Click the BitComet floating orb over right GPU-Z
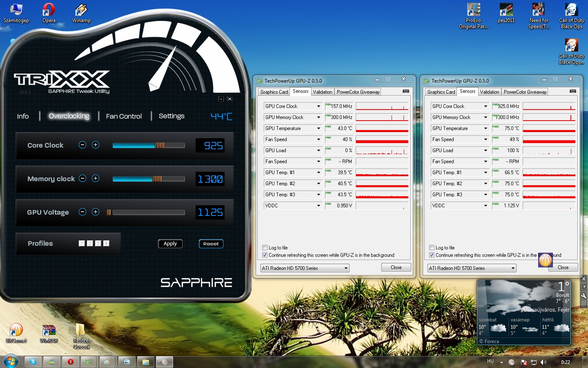Viewport: 588px width, 368px height. point(545,260)
